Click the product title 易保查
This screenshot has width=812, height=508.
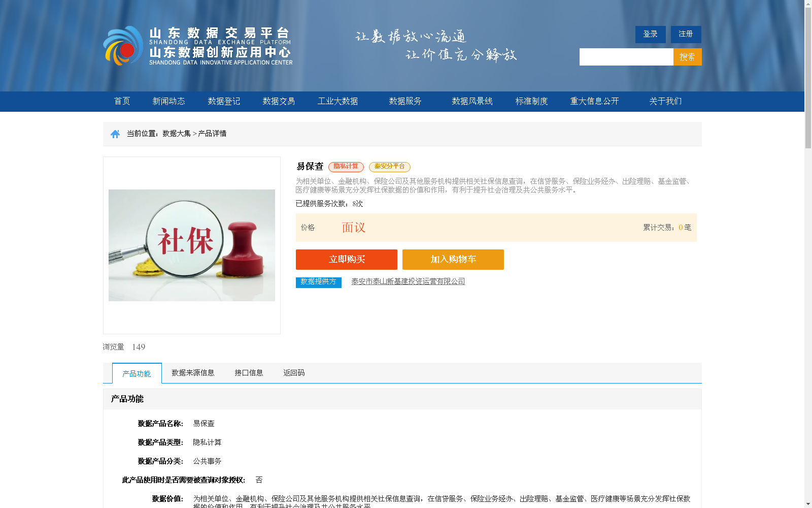point(310,167)
